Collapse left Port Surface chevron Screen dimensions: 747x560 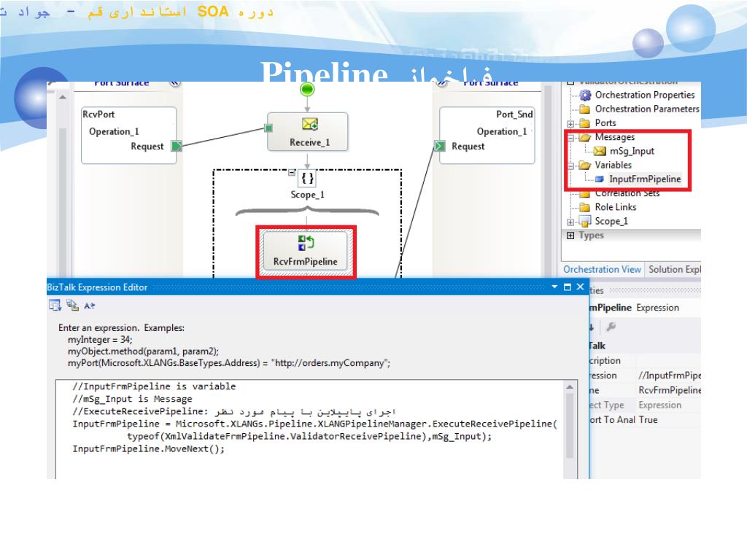point(175,84)
